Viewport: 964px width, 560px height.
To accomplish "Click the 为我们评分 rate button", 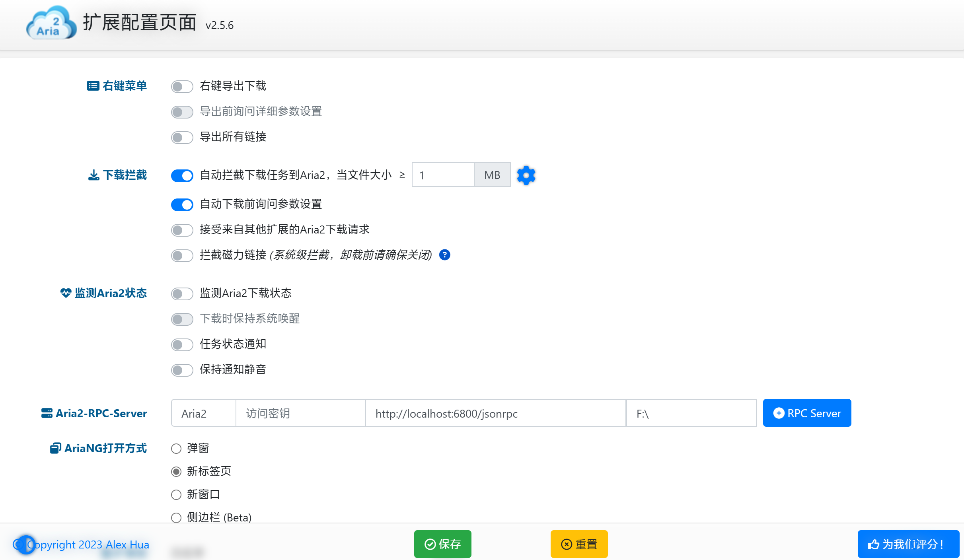I will pos(908,544).
